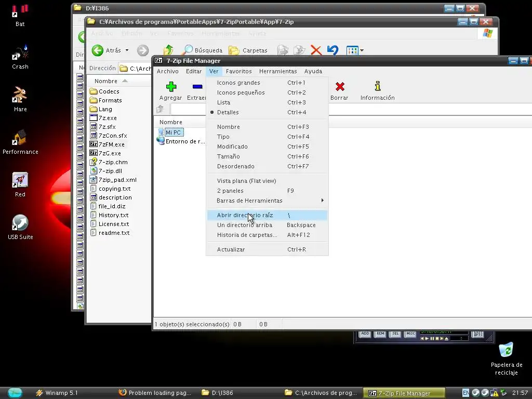
Task: Click 7-Zip File Manager taskbar button
Action: point(404,393)
